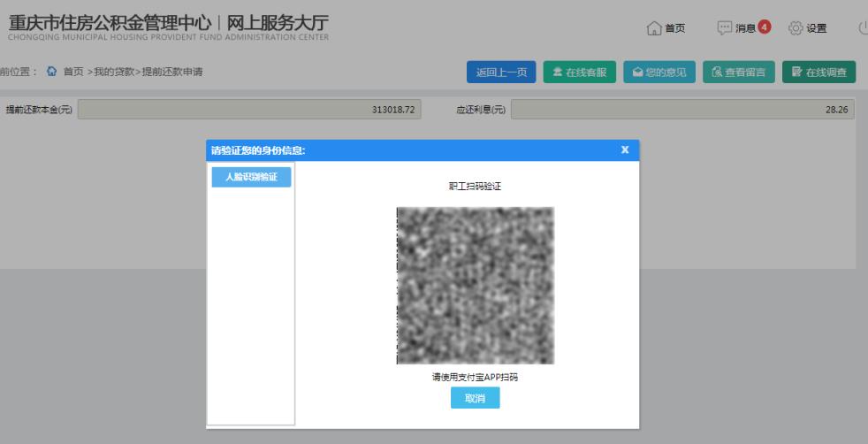Image resolution: width=868 pixels, height=444 pixels.
Task: Select the 人脸识别验证 tab
Action: click(x=251, y=177)
